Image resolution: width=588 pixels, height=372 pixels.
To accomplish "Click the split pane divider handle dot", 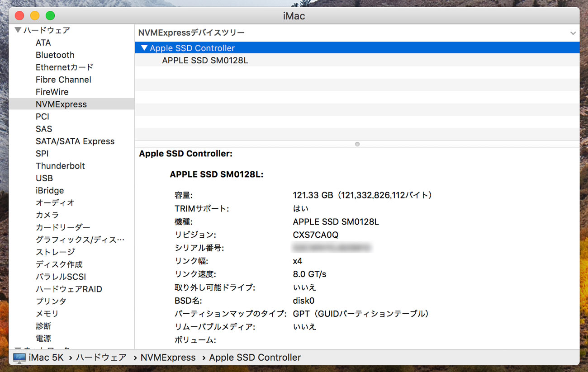I will [357, 144].
